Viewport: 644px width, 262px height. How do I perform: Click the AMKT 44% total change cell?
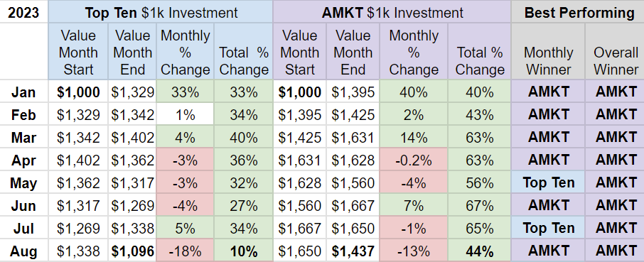[x=479, y=251]
